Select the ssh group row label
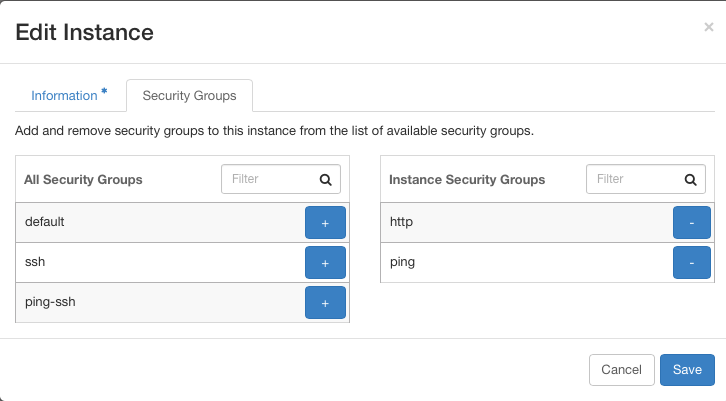726x401 pixels. click(35, 262)
